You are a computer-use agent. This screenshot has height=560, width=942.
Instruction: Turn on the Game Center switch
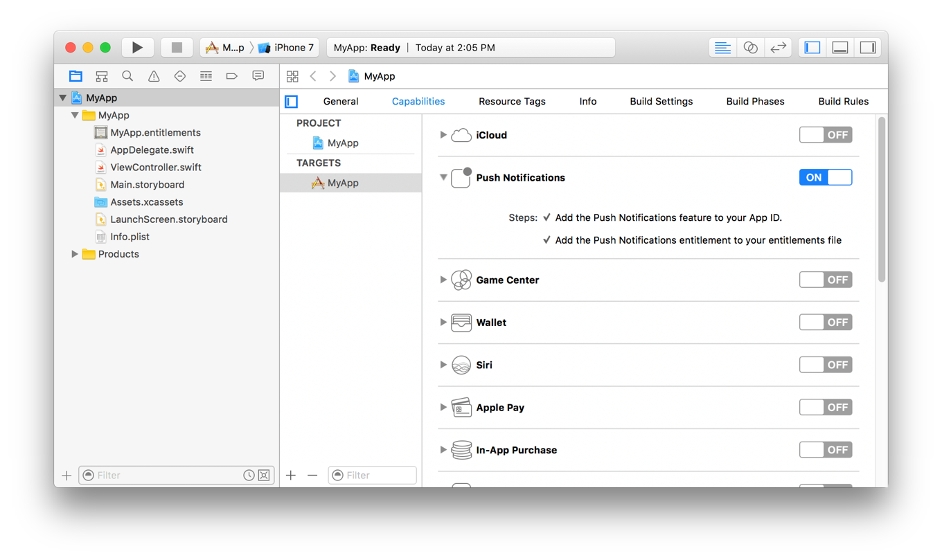point(825,280)
